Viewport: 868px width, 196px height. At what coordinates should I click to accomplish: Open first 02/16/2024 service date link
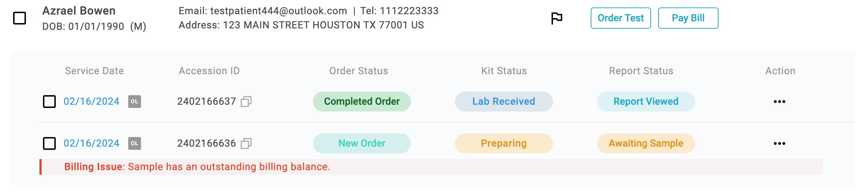click(91, 102)
